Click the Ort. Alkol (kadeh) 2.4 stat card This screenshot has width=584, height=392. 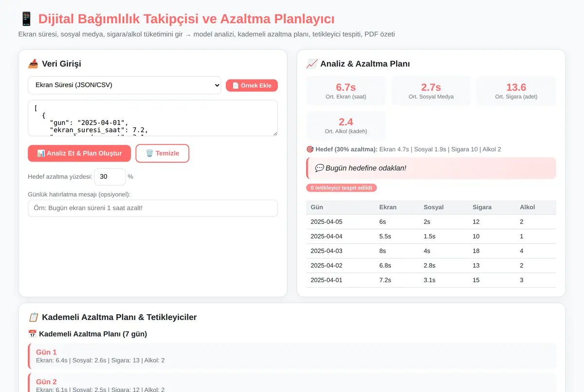[346, 125]
